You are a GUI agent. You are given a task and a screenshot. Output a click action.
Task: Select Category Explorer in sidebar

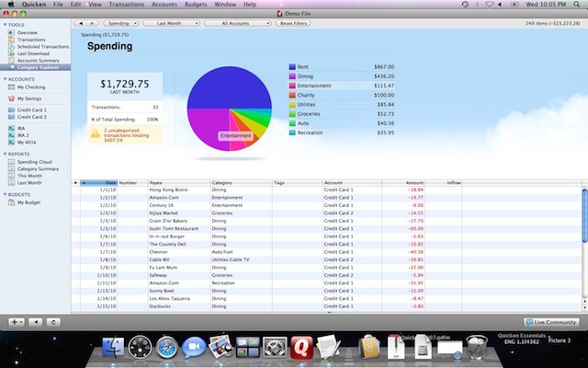pyautogui.click(x=35, y=67)
